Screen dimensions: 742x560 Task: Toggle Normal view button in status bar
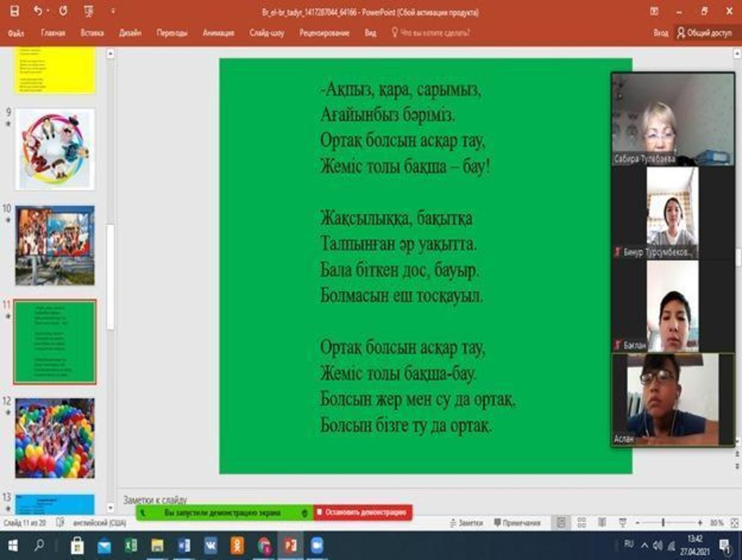[561, 523]
